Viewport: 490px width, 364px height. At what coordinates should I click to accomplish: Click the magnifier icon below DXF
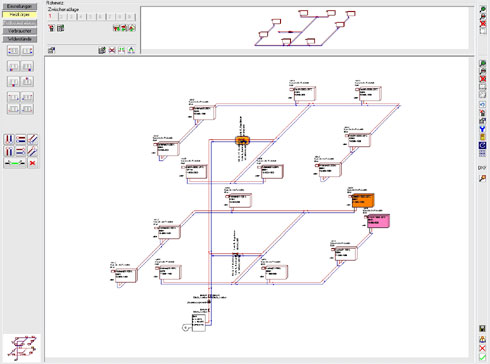pos(482,178)
